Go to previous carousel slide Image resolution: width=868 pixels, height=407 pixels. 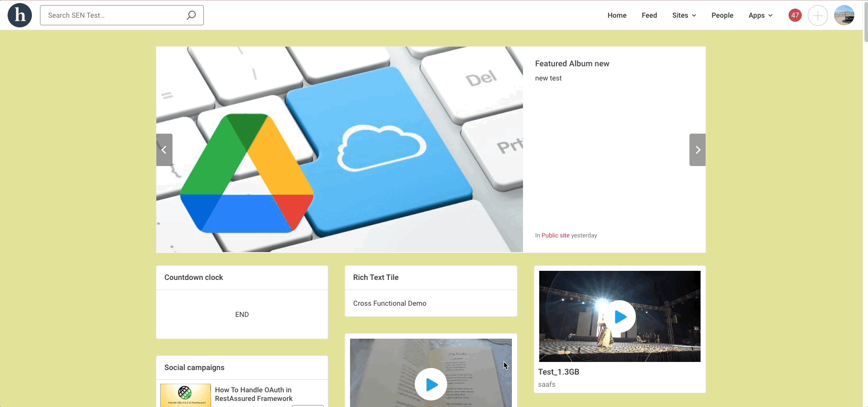point(164,150)
